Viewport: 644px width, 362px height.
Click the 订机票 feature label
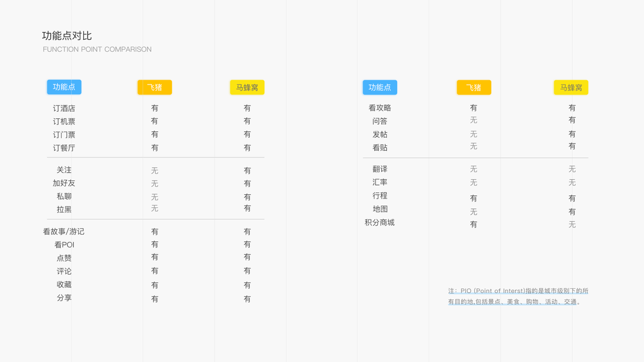pyautogui.click(x=64, y=122)
